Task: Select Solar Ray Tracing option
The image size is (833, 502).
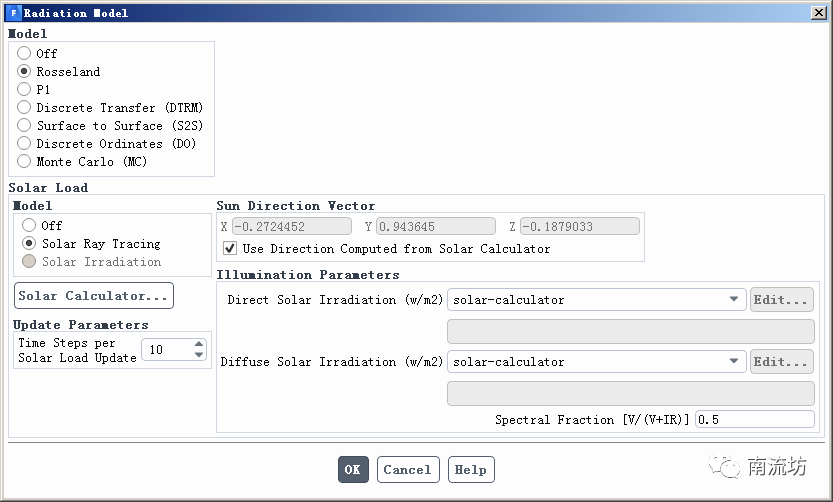Action: (x=29, y=244)
